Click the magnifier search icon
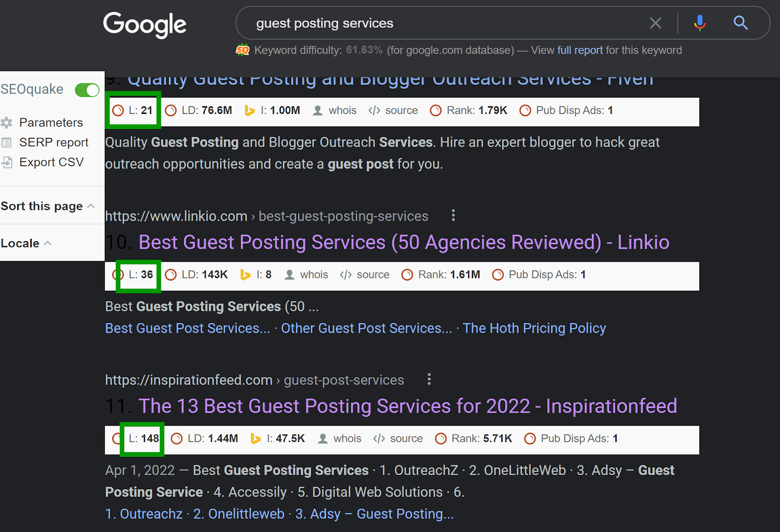Screen dimensions: 780x532 pos(741,22)
